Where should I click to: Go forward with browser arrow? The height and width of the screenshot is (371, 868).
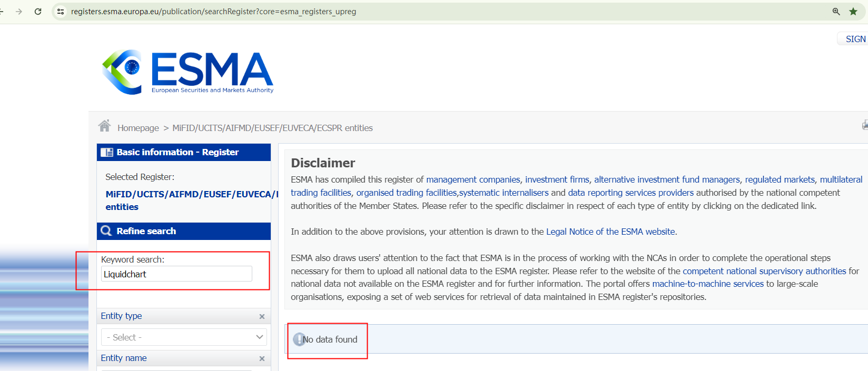pyautogui.click(x=19, y=12)
